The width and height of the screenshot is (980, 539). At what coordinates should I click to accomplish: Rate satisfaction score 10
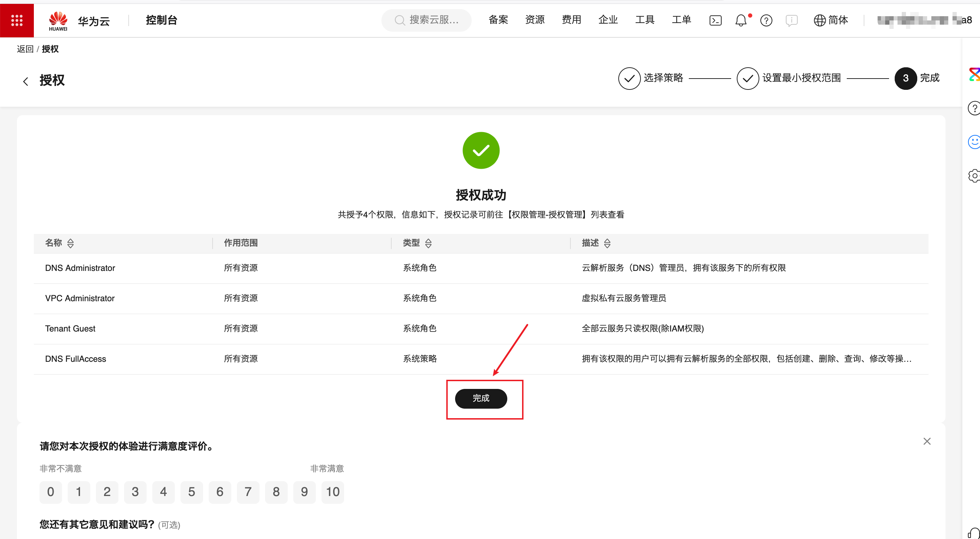click(332, 492)
